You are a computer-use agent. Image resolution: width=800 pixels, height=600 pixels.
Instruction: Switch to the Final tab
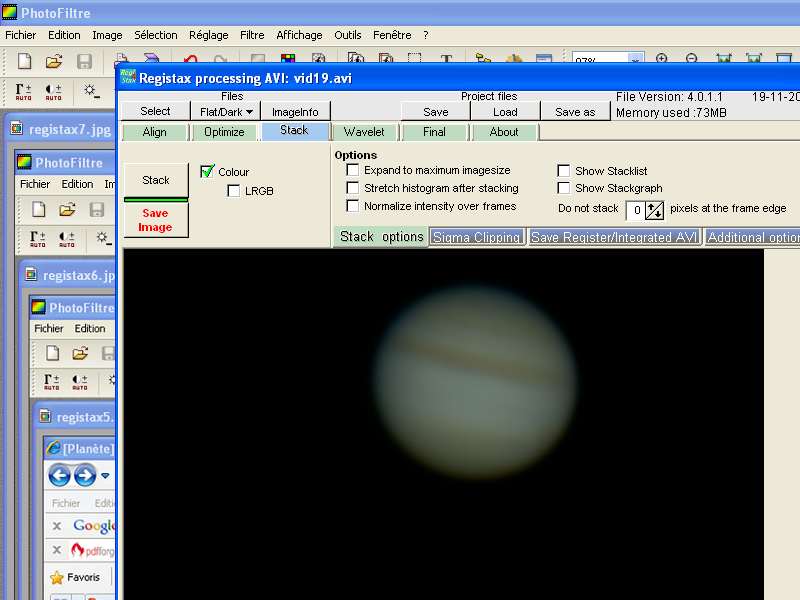click(x=434, y=132)
